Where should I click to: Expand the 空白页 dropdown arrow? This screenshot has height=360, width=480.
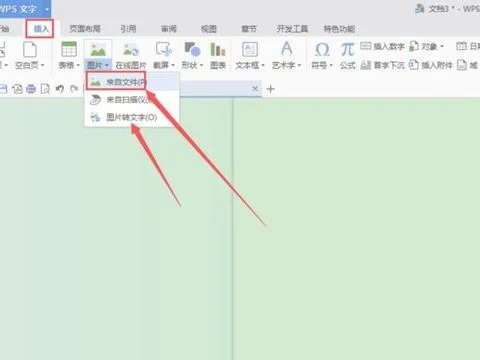[42, 65]
